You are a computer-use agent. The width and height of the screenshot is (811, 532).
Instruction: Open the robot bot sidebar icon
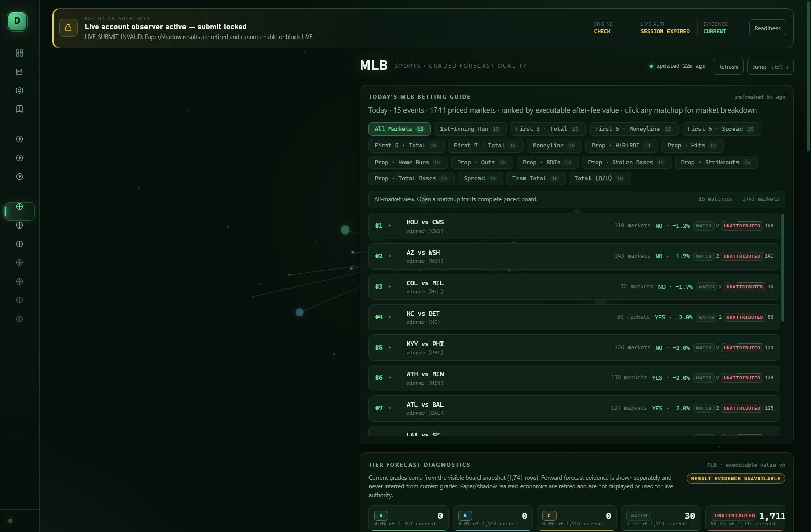[x=19, y=90]
